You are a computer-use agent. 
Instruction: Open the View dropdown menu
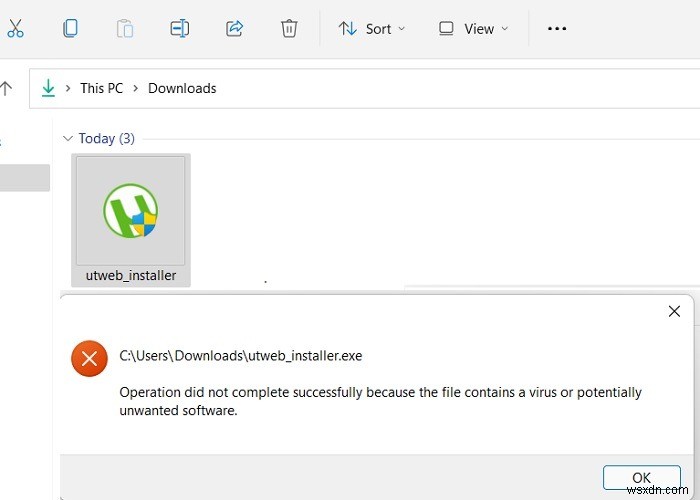[x=473, y=29]
